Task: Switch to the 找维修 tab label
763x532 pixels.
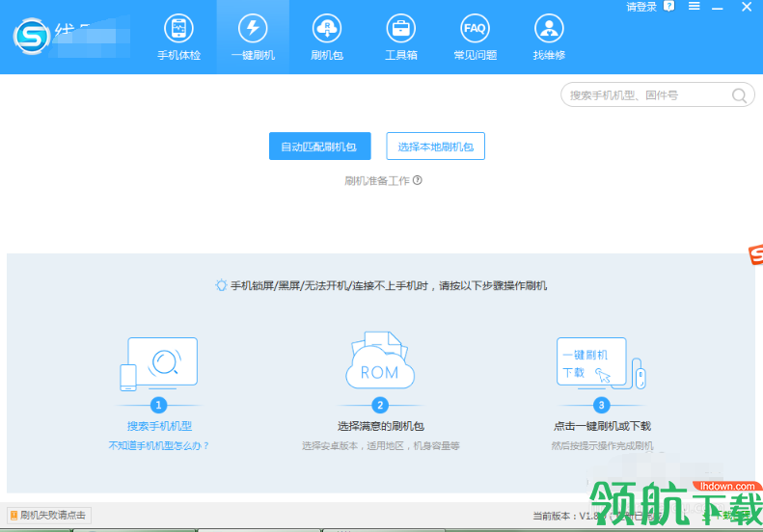Action: (x=549, y=55)
